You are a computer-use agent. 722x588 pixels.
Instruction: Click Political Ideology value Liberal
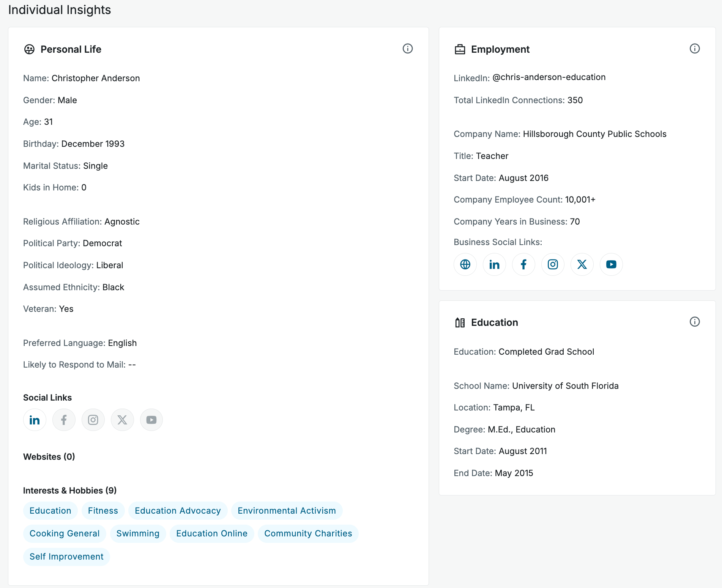[x=110, y=265]
